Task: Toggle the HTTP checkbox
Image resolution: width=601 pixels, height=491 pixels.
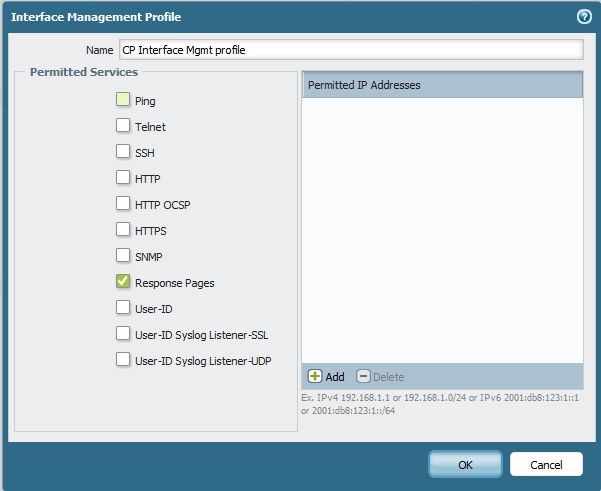Action: click(x=123, y=178)
